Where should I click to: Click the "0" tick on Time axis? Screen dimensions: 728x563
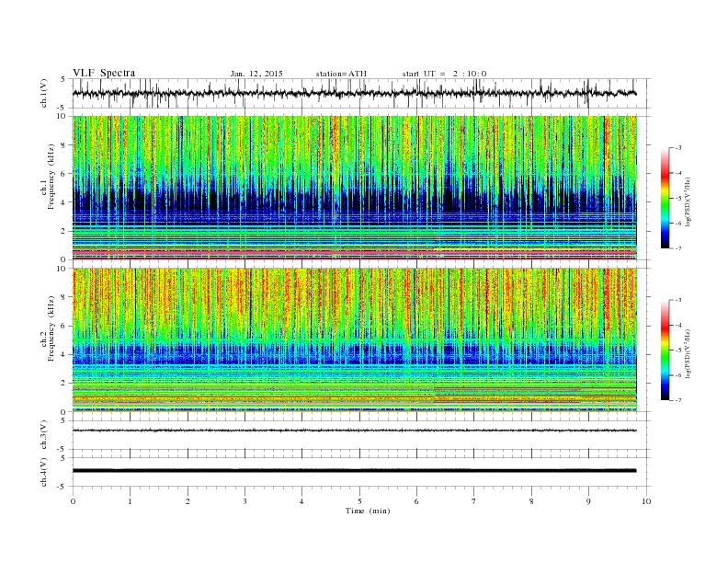[x=73, y=501]
